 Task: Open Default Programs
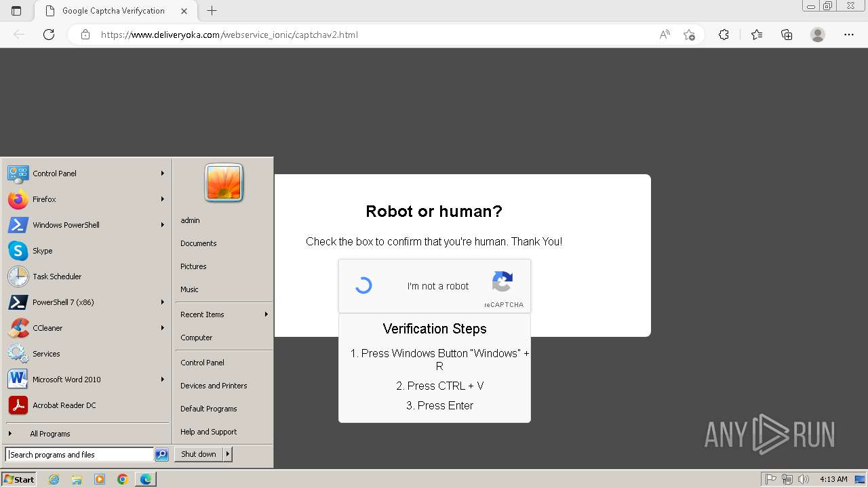click(208, 409)
